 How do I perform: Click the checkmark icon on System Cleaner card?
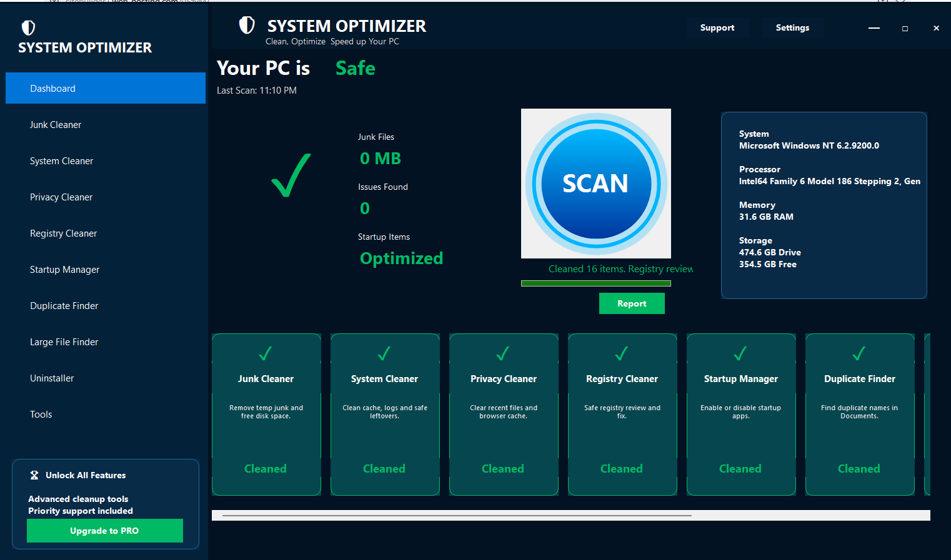coord(384,353)
